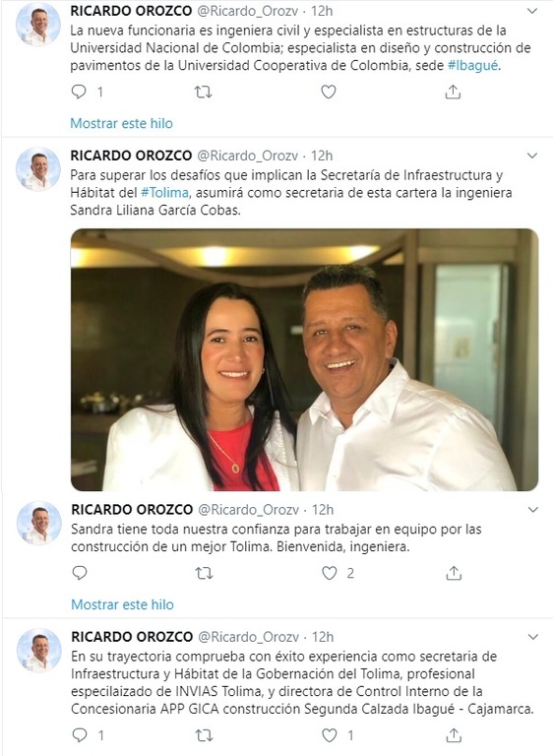Like the tweet mentioning #Ibagué
This screenshot has height=756, width=553.
pyautogui.click(x=329, y=92)
